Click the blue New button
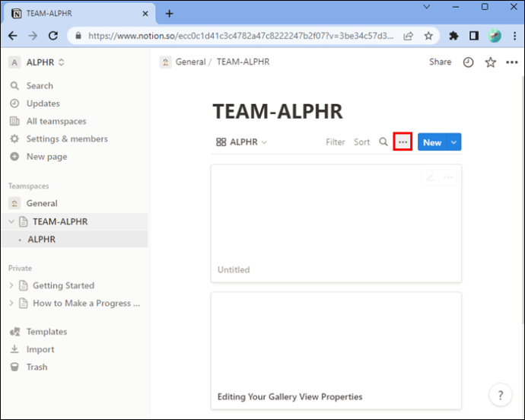The width and height of the screenshot is (525, 420). pyautogui.click(x=432, y=142)
